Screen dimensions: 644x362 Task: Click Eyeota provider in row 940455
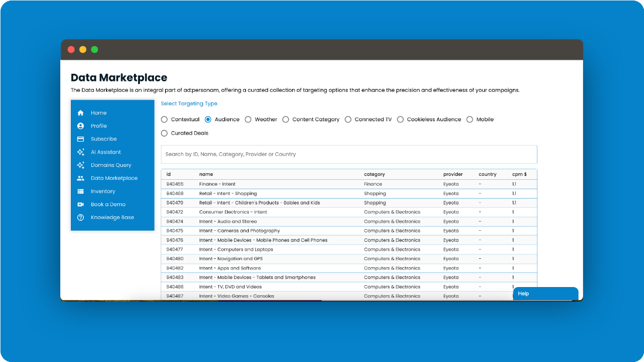click(451, 184)
